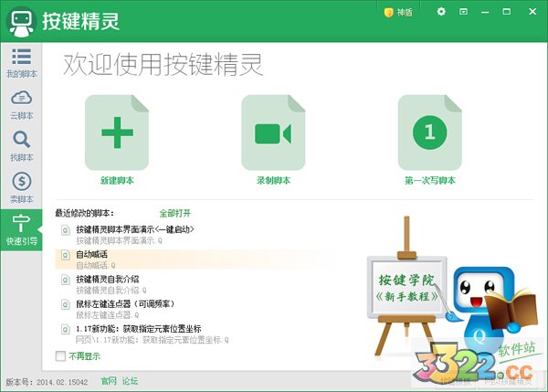Image resolution: width=548 pixels, height=392 pixels.
Task: Open the 找脚本 search section
Action: (21, 147)
